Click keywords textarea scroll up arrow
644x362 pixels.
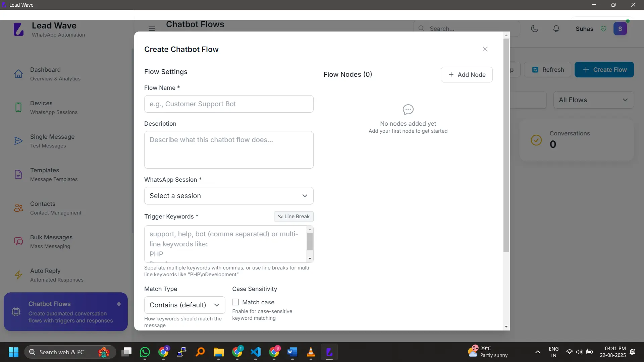[310, 229]
